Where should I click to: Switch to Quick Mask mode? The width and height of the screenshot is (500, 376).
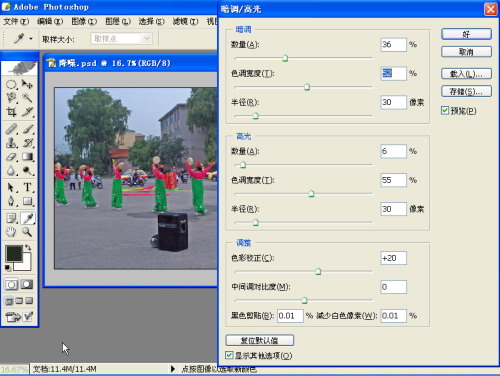coord(27,285)
